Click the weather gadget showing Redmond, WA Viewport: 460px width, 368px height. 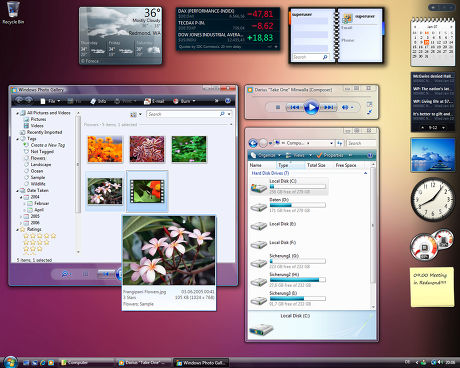point(121,36)
